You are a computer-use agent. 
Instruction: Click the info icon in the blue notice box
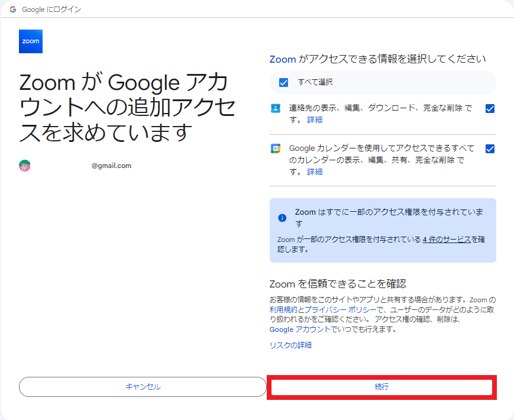point(282,218)
